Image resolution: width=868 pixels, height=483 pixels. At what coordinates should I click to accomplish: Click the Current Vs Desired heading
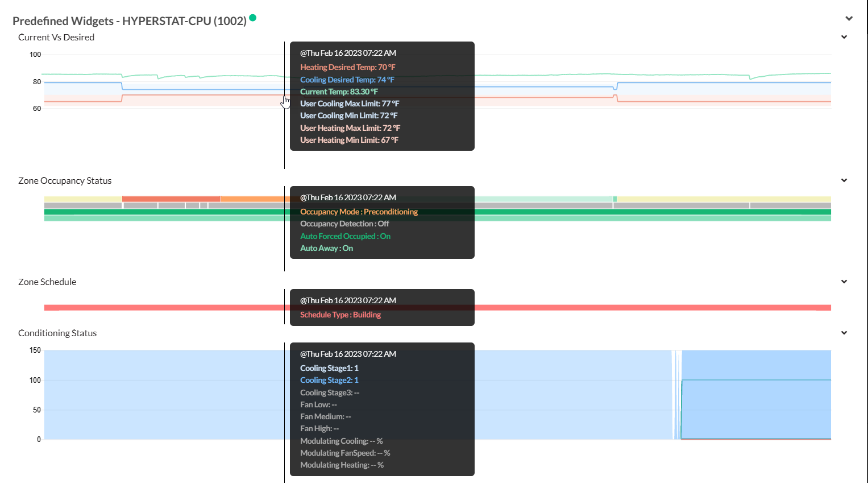point(56,37)
